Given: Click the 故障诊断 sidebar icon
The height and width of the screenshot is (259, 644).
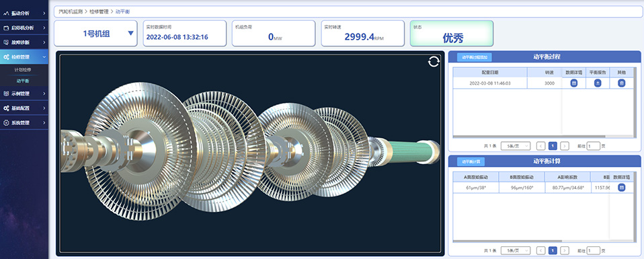Looking at the screenshot, I should click(6, 42).
